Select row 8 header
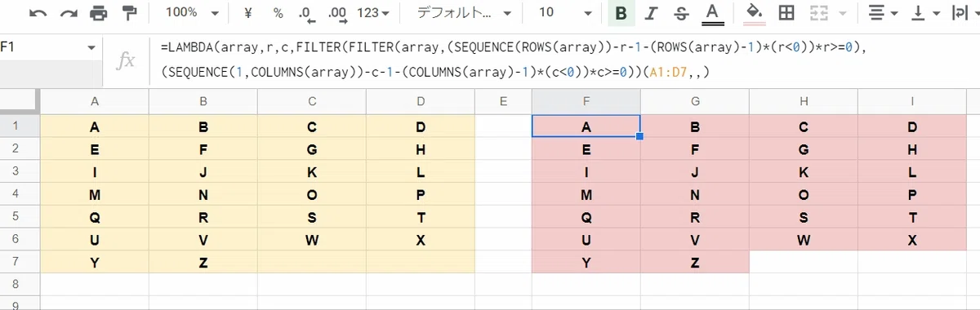The width and height of the screenshot is (980, 310). pos(20,285)
